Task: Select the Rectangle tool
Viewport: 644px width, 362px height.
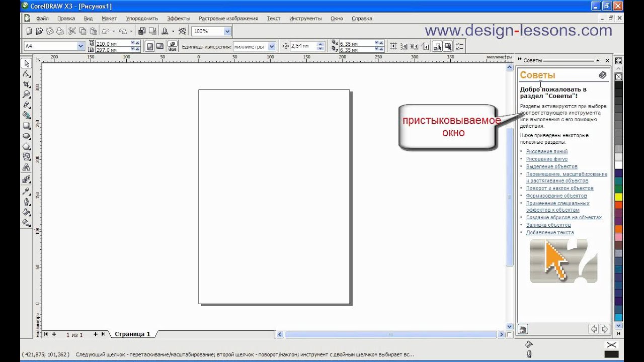Action: pos(26,126)
